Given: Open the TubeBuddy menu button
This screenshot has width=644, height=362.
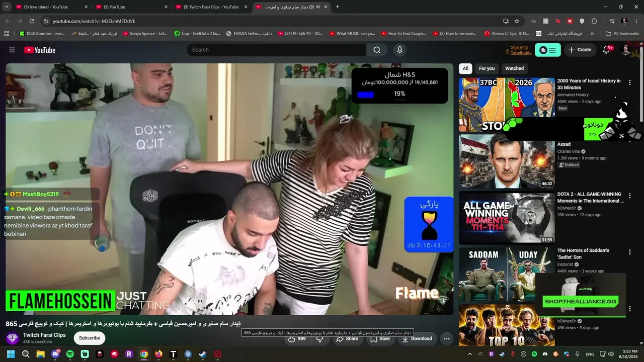Looking at the screenshot, I should click(547, 50).
